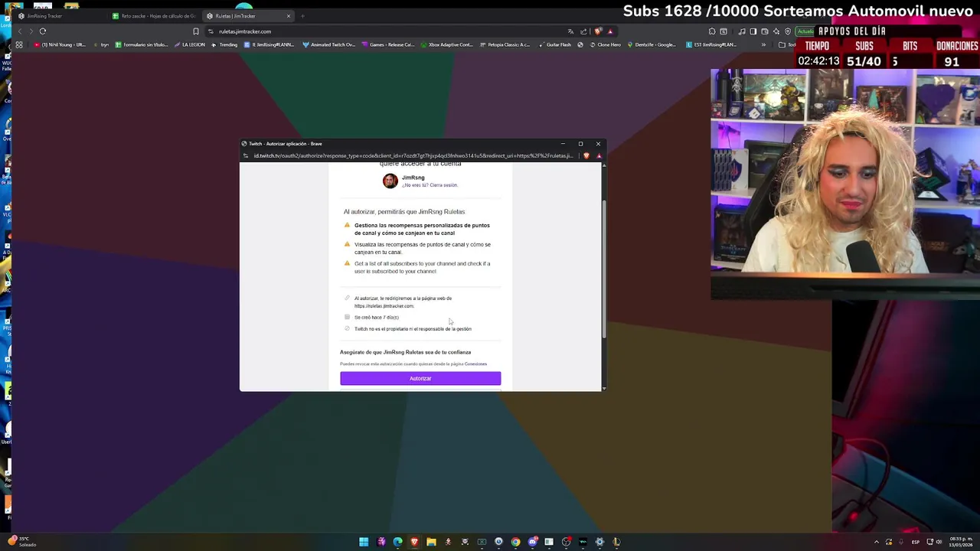Switch to the Reto zascke spreadsheet tab
Viewport: 980px width, 551px height.
pos(153,16)
